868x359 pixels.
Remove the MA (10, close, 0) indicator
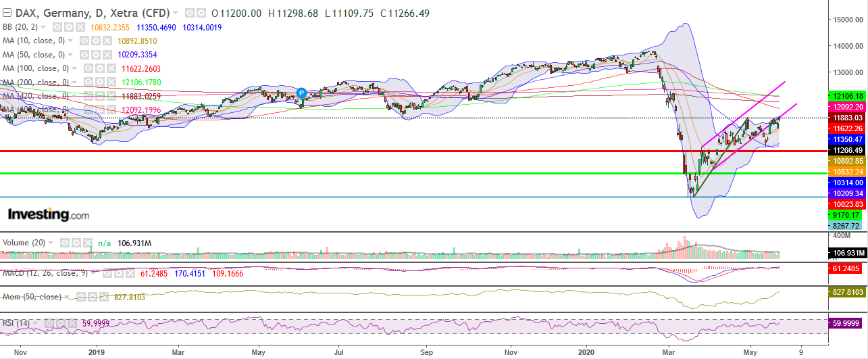pyautogui.click(x=107, y=41)
